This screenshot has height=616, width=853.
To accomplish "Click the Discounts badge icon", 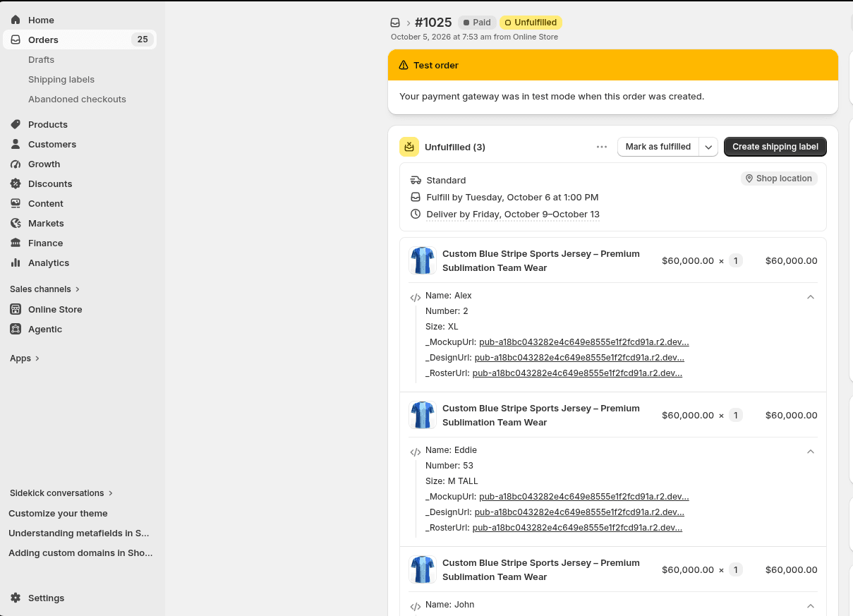I will tap(16, 183).
